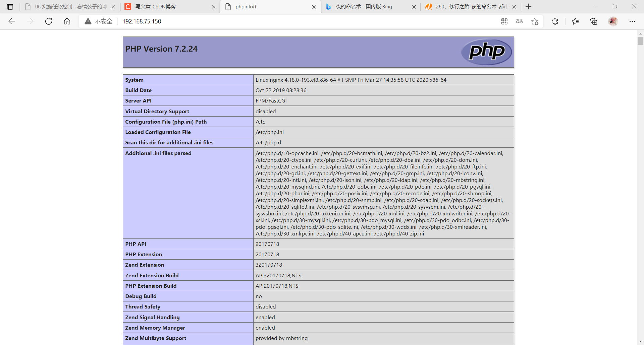
Task: Click the Build Date value Oct 22 2019
Action: coord(281,90)
